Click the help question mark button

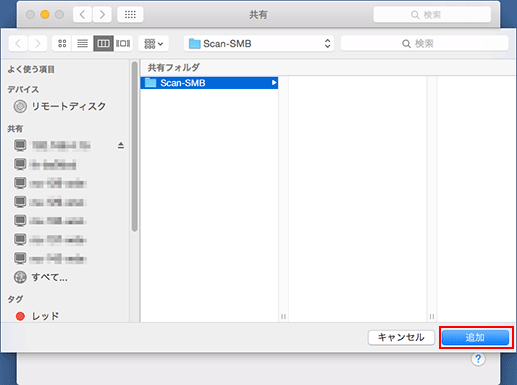[478, 359]
